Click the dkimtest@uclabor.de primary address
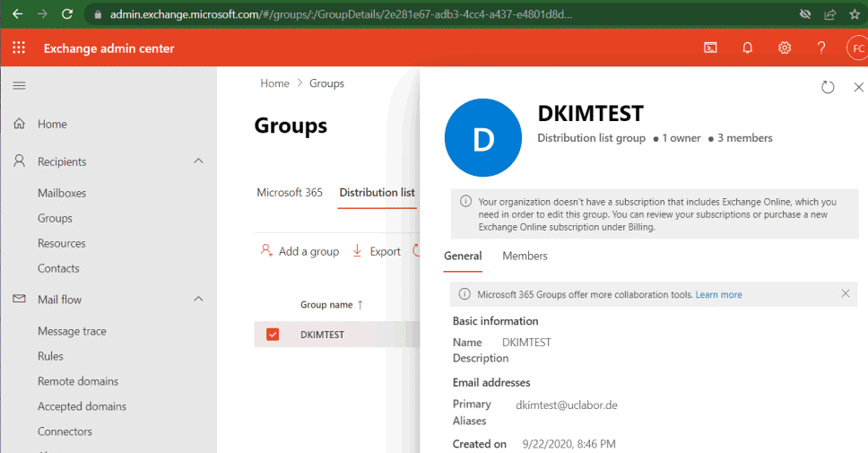The image size is (868, 453). [567, 405]
